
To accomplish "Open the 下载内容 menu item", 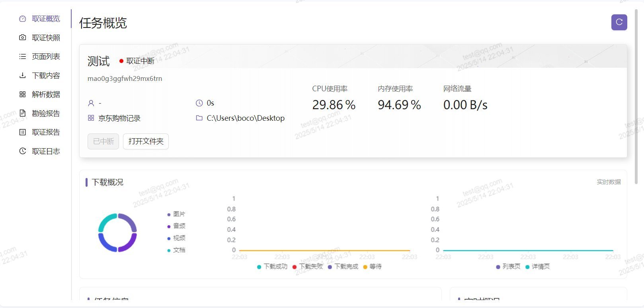I will coord(46,76).
